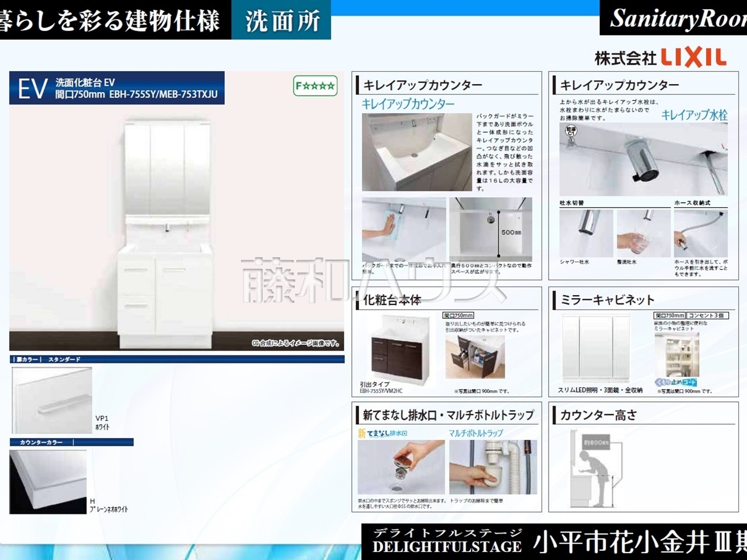Open the sink bowl counter photo
The height and width of the screenshot is (560, 747).
(x=417, y=152)
